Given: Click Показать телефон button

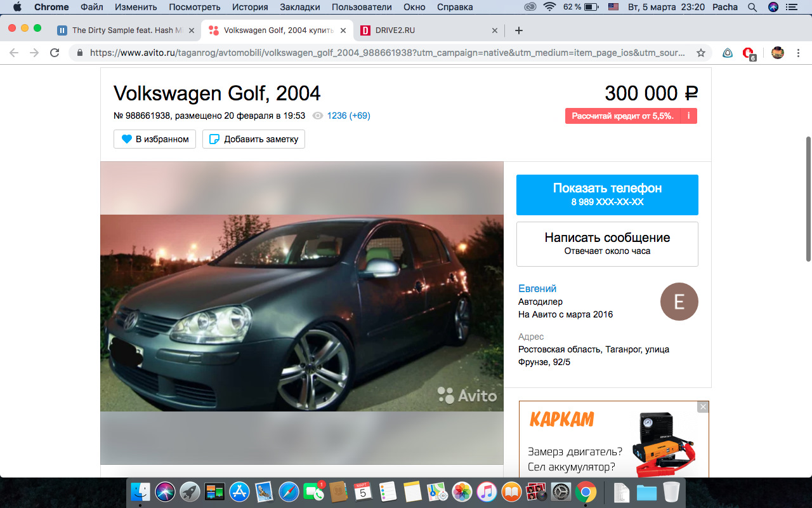Looking at the screenshot, I should (x=607, y=195).
